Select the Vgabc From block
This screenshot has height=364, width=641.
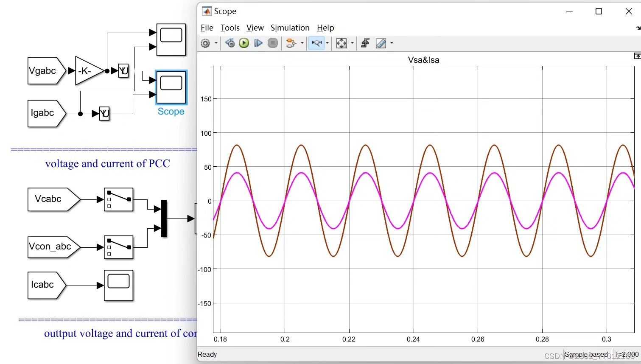(x=47, y=71)
